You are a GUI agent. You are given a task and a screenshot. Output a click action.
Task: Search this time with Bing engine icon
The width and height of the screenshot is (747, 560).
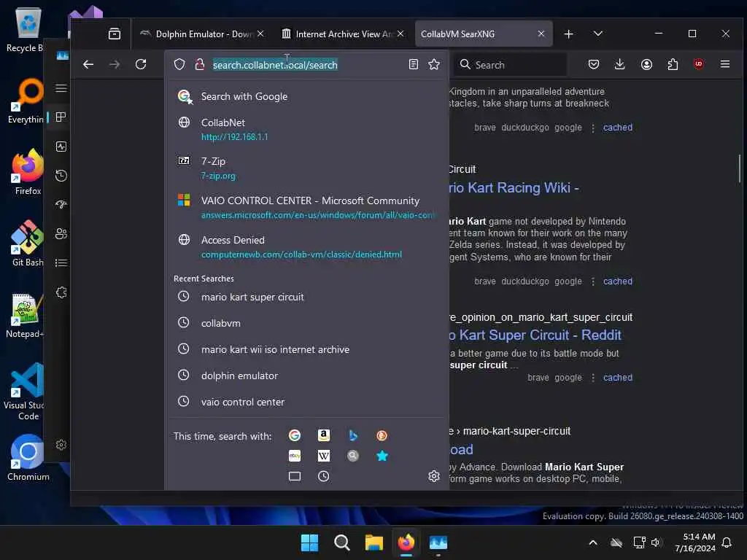pyautogui.click(x=352, y=435)
